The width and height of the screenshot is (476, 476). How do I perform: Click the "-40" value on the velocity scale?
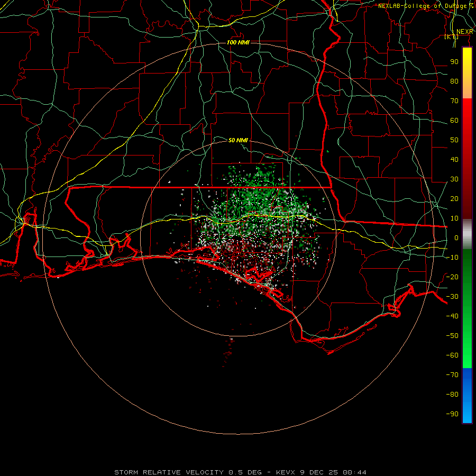pyautogui.click(x=452, y=316)
